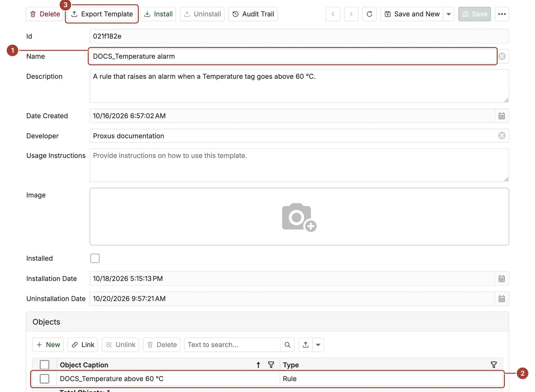Toggle the Installed checkbox
The width and height of the screenshot is (535, 392).
coord(95,258)
